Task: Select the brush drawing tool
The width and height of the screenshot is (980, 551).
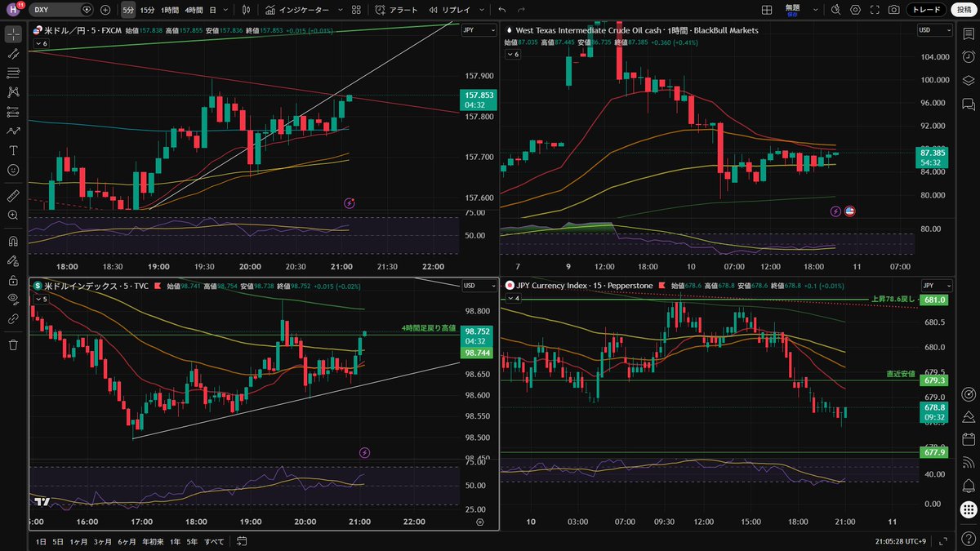Action: point(13,131)
